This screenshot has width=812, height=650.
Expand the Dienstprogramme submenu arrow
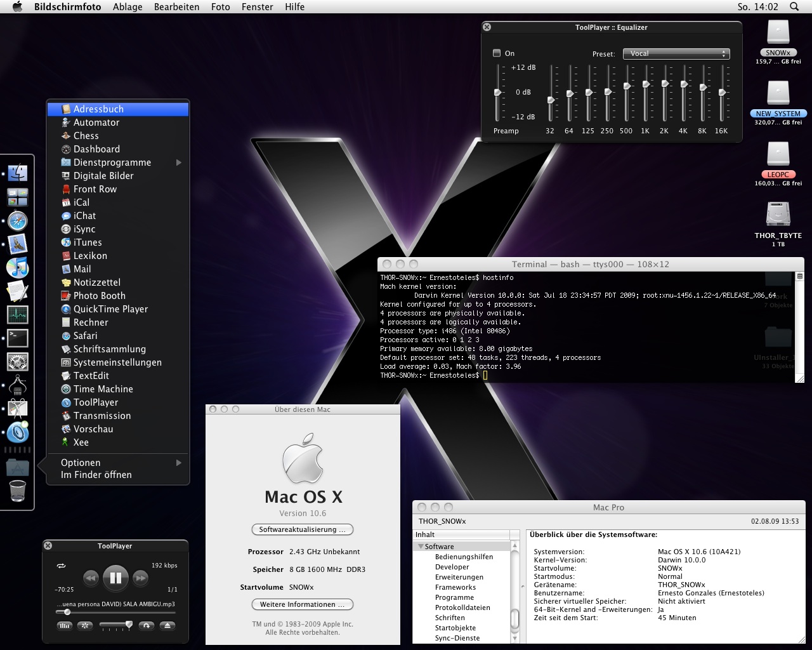tap(179, 162)
